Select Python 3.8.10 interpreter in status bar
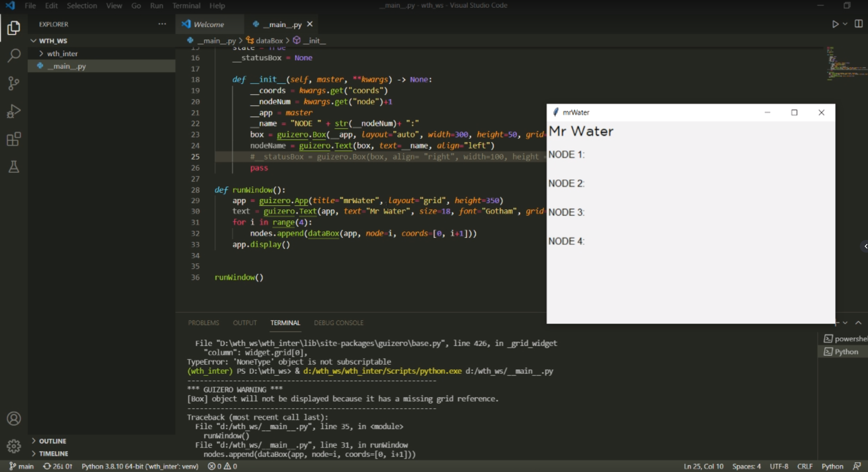The image size is (868, 472). (140, 466)
